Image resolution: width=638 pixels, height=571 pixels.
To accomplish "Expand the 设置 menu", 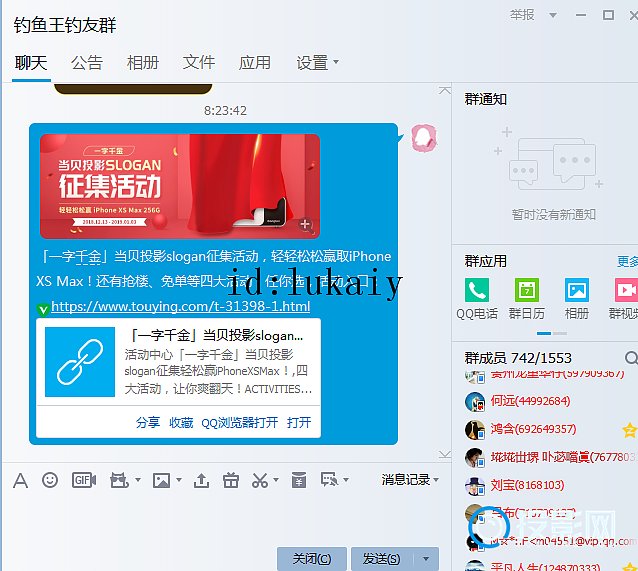I will coord(317,63).
